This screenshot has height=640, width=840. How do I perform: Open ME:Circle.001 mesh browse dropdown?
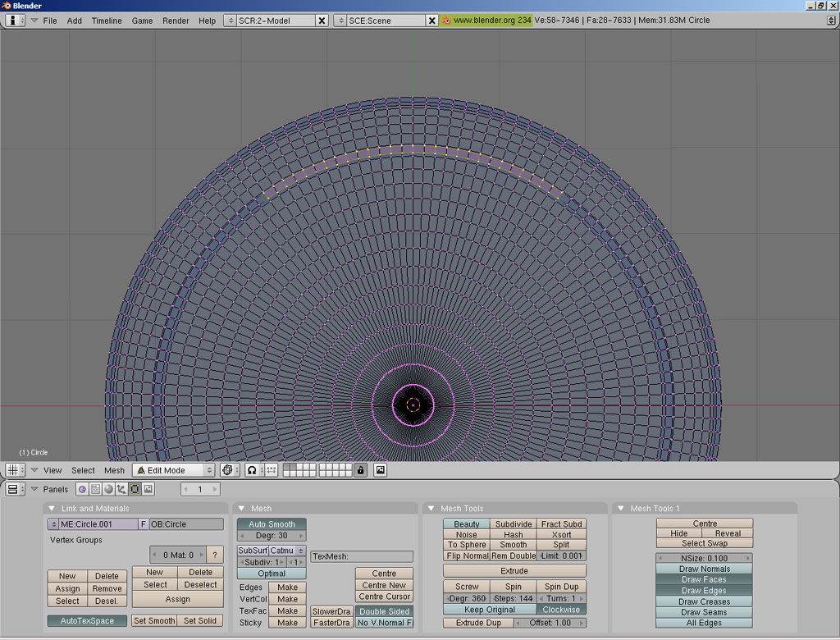tap(53, 524)
